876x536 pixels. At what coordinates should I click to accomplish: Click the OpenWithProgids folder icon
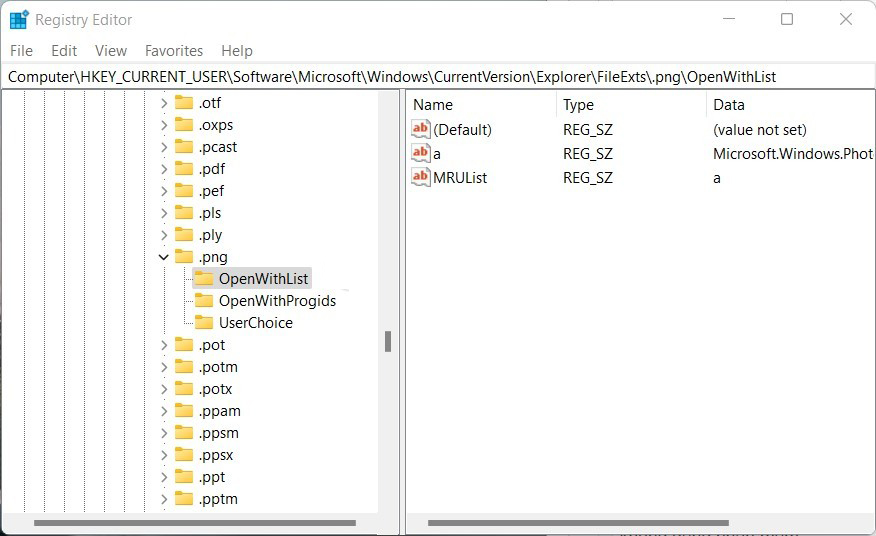click(x=204, y=301)
